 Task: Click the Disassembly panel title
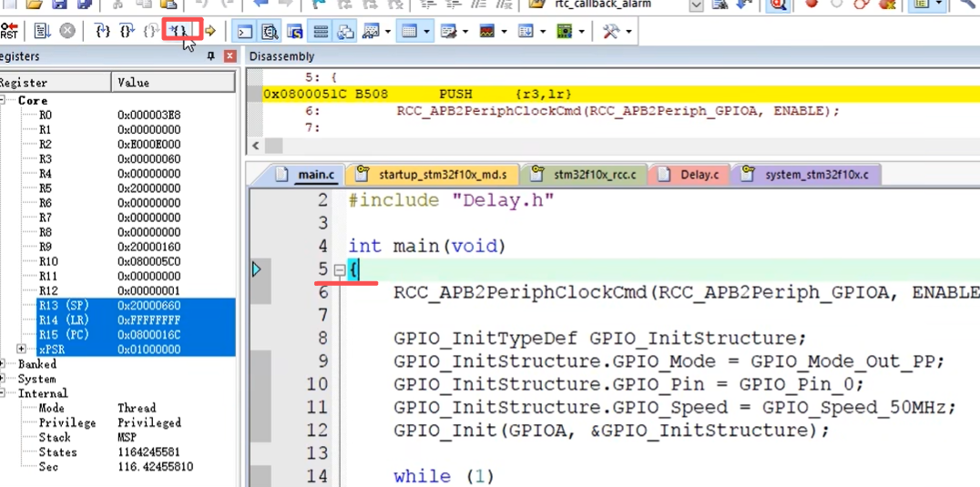[x=281, y=56]
